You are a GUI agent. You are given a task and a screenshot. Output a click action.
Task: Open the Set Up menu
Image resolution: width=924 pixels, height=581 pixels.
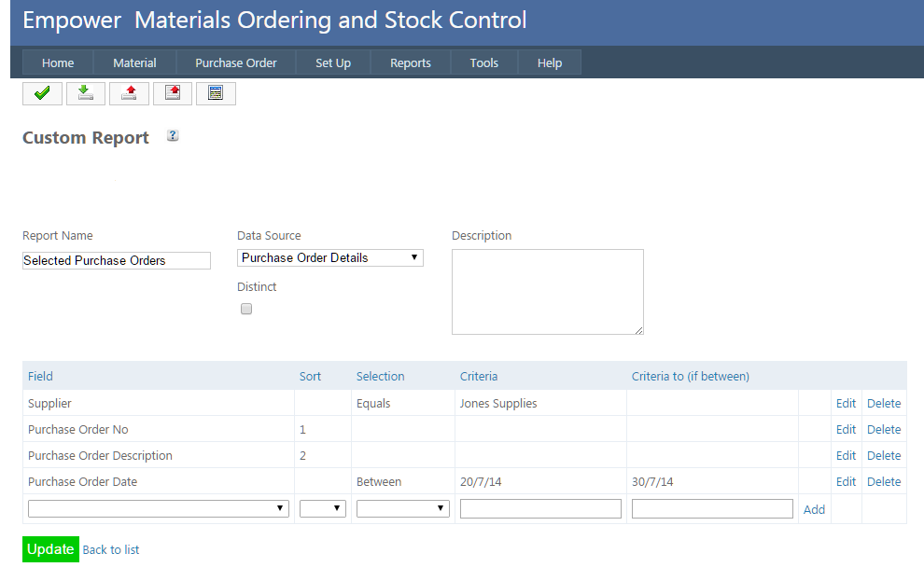click(x=332, y=63)
